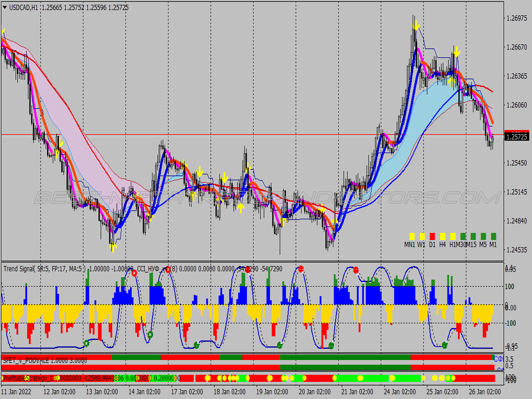The image size is (532, 399).
Task: Click the 26 Jan 02:00 date label
Action: tap(485, 391)
